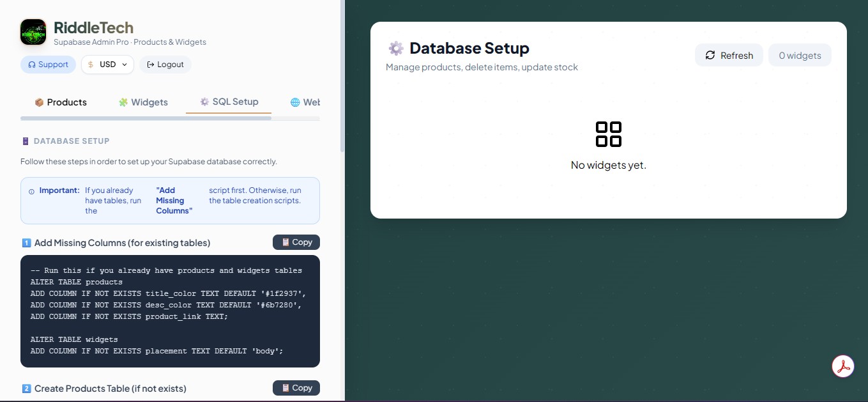Click the Logout button
The height and width of the screenshot is (402, 868).
click(165, 65)
